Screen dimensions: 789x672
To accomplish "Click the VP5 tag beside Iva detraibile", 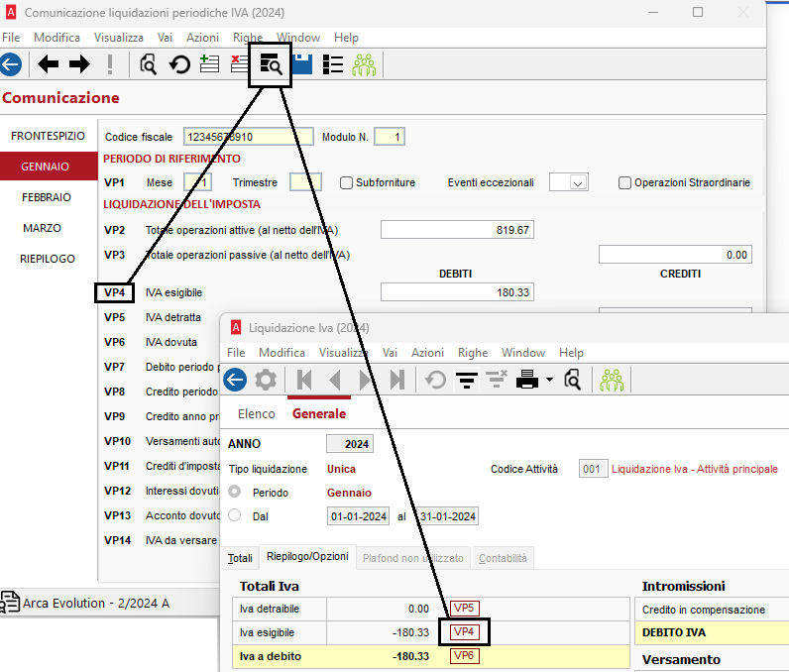I will [464, 609].
